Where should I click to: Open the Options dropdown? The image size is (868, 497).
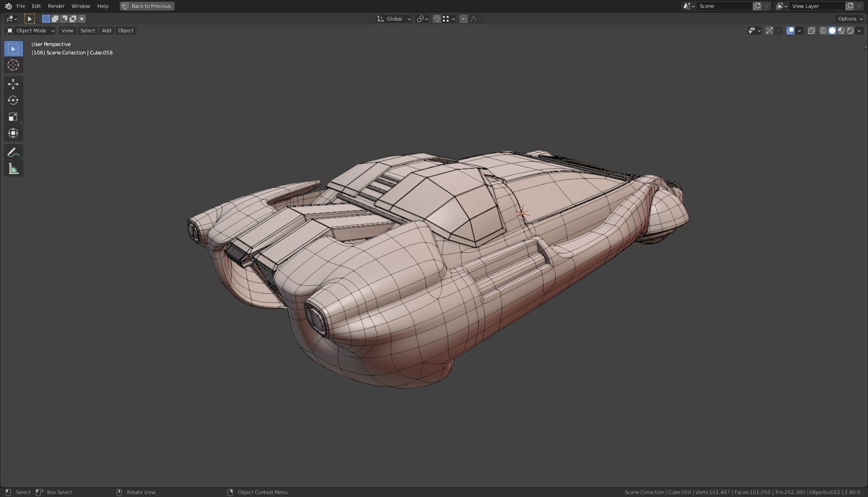tap(850, 19)
